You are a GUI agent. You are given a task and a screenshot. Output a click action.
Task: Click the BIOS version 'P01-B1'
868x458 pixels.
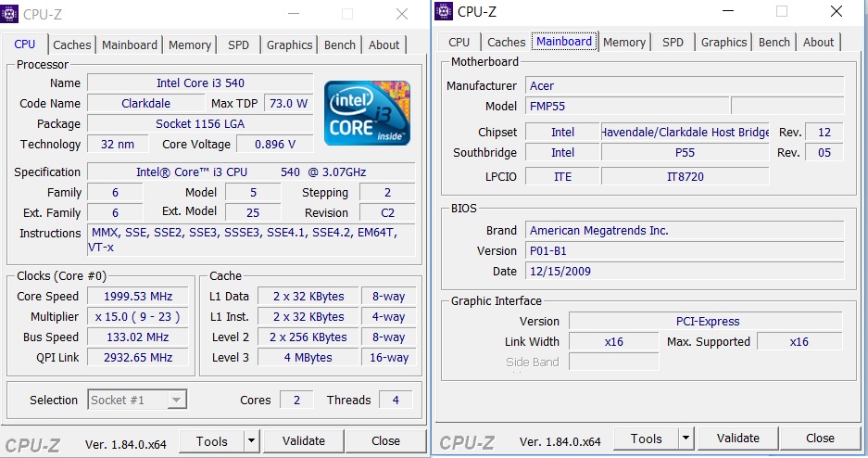(x=685, y=251)
